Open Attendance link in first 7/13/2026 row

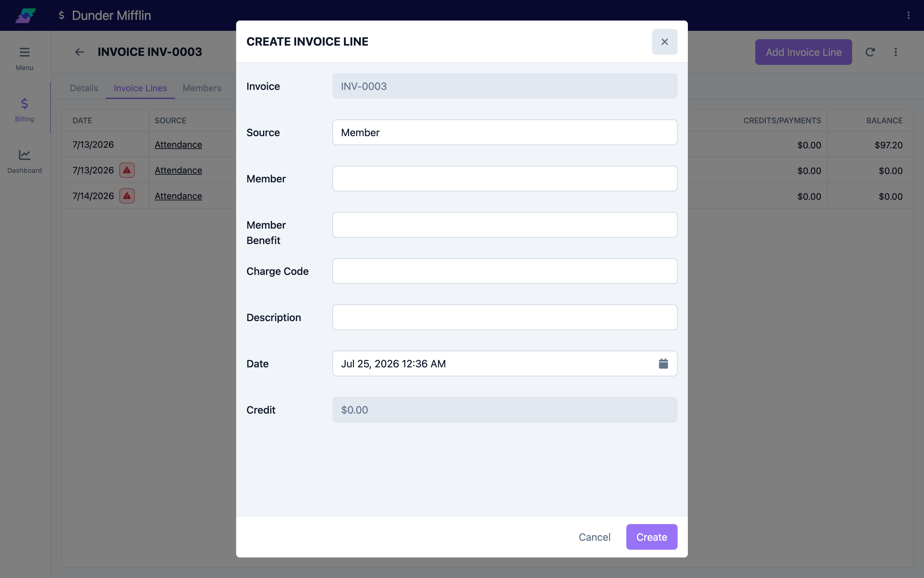pyautogui.click(x=178, y=144)
